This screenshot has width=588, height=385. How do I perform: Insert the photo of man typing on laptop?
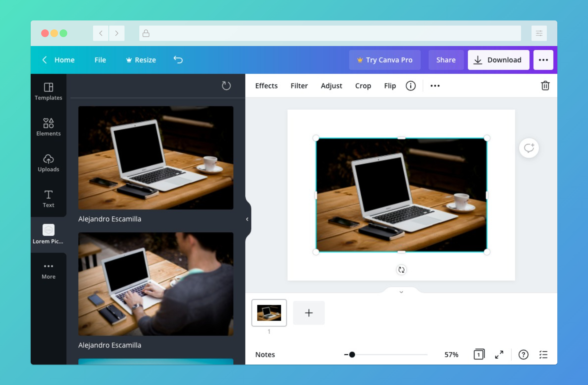click(x=156, y=284)
